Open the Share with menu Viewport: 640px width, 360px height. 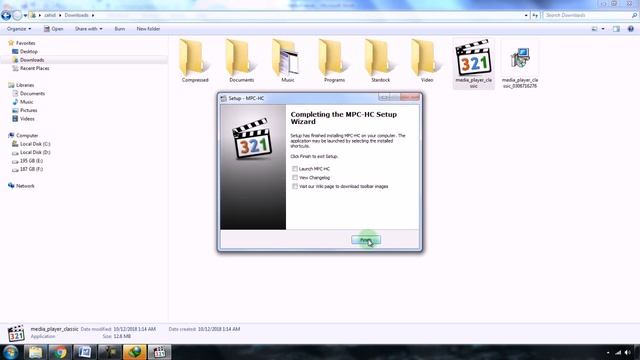(89, 29)
